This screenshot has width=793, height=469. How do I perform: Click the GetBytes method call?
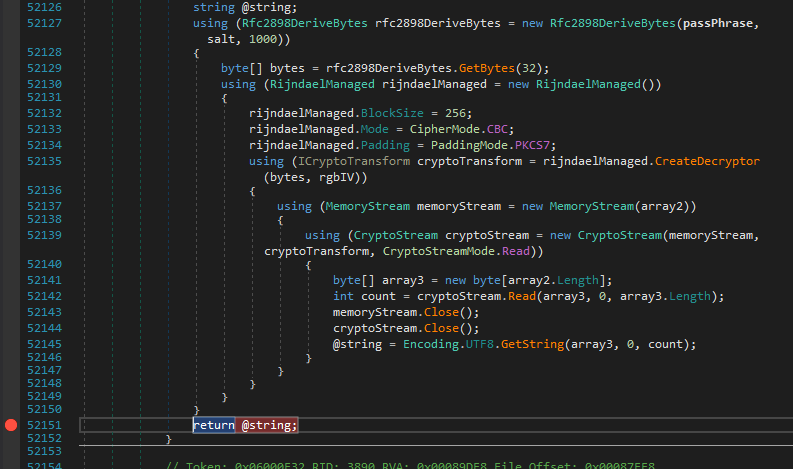pos(487,68)
